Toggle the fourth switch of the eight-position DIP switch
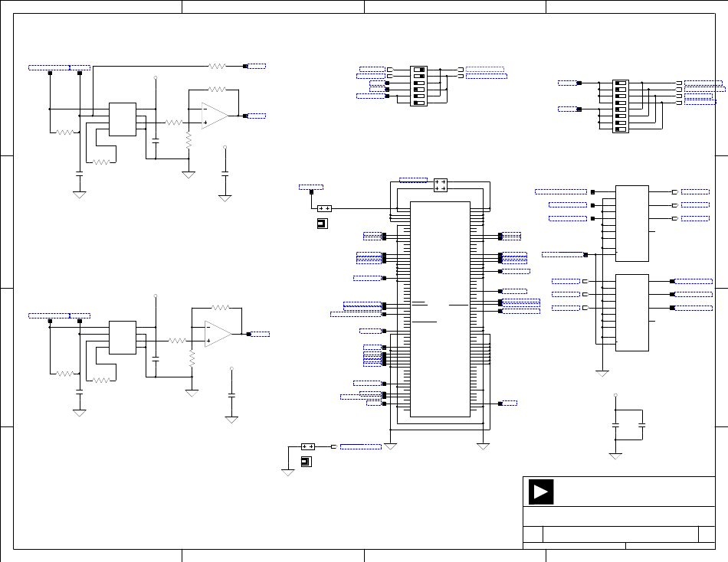Screen dimensions: 728x562 pyautogui.click(x=621, y=103)
